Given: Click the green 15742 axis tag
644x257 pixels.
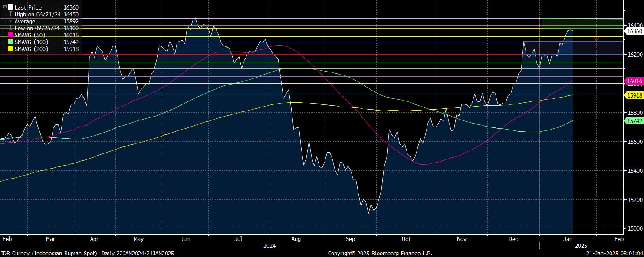Looking at the screenshot, I should click(x=634, y=122).
